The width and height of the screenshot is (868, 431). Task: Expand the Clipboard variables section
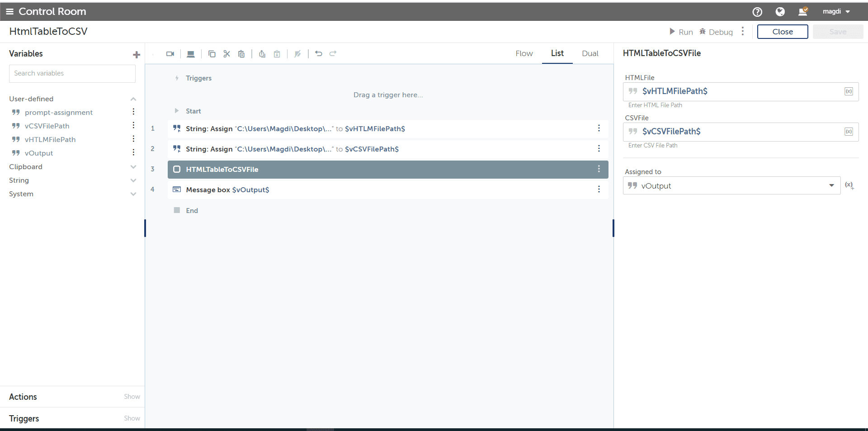[x=133, y=167]
